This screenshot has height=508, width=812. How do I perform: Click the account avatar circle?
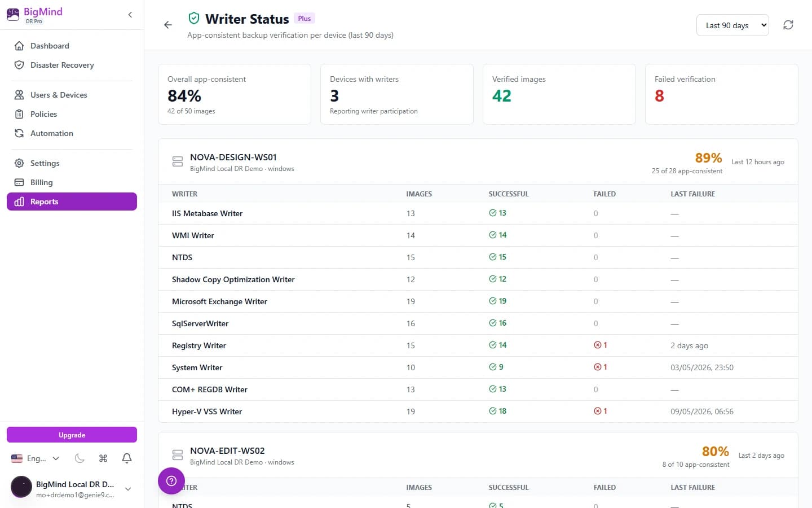click(21, 487)
